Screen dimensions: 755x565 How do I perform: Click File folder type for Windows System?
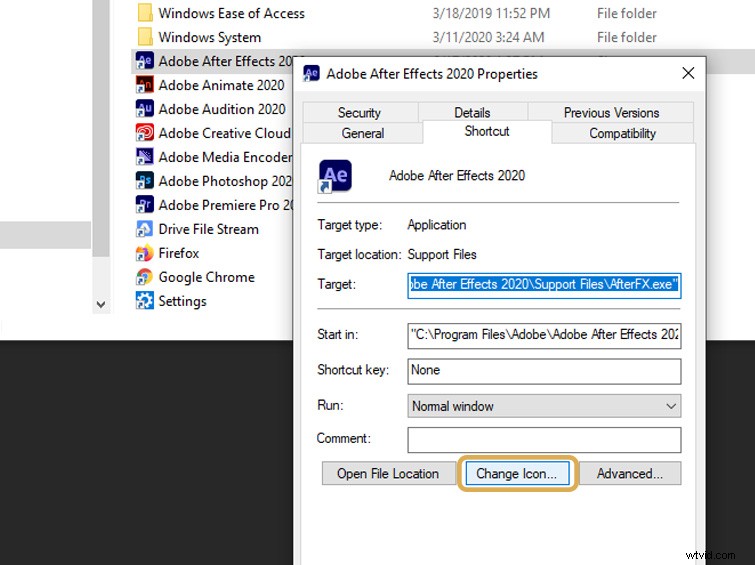(x=626, y=37)
